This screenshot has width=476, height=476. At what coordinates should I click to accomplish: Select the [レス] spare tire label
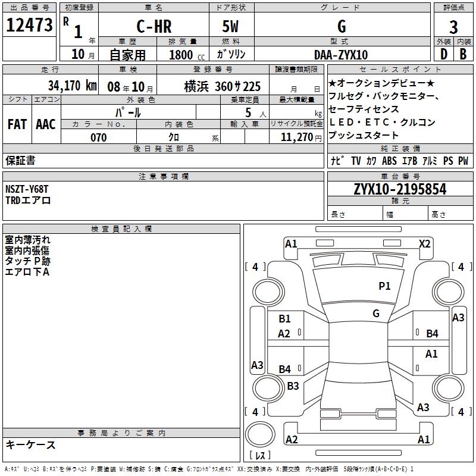click(260, 455)
